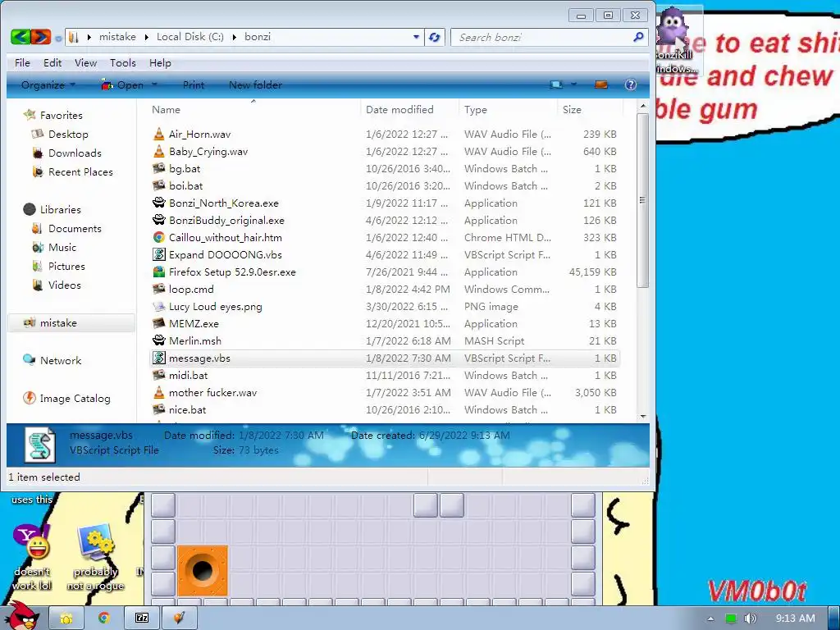The height and width of the screenshot is (630, 840).
Task: Click the file list vertical scrollbar
Action: pyautogui.click(x=643, y=200)
